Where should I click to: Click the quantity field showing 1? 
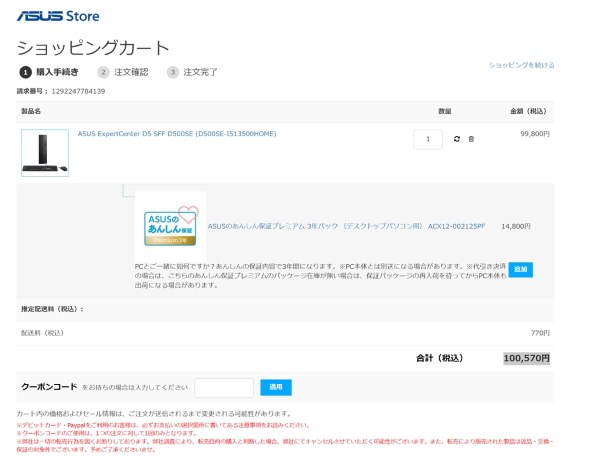click(428, 139)
